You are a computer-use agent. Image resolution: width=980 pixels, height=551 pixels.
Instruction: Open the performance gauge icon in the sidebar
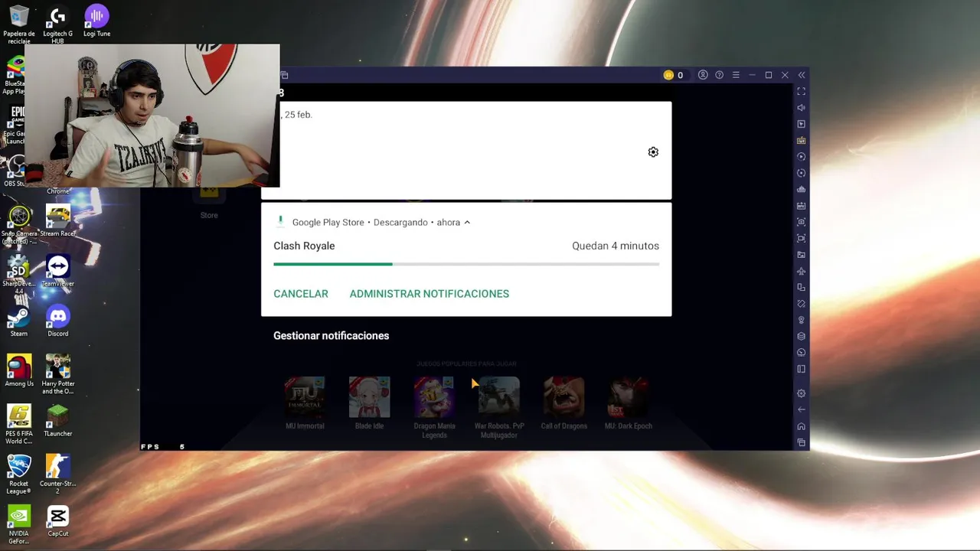(801, 353)
